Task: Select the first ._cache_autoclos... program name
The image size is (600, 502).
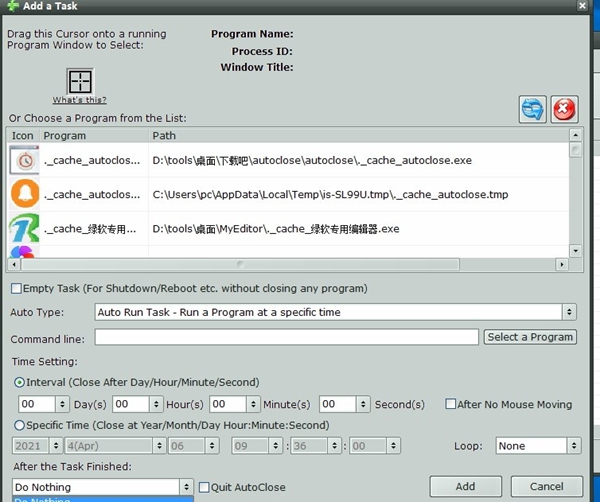Action: 92,160
